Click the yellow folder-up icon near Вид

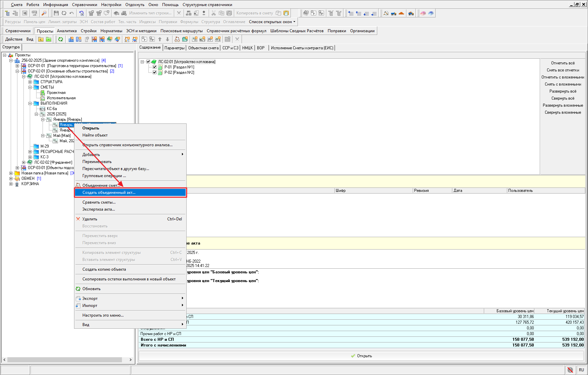tap(41, 39)
